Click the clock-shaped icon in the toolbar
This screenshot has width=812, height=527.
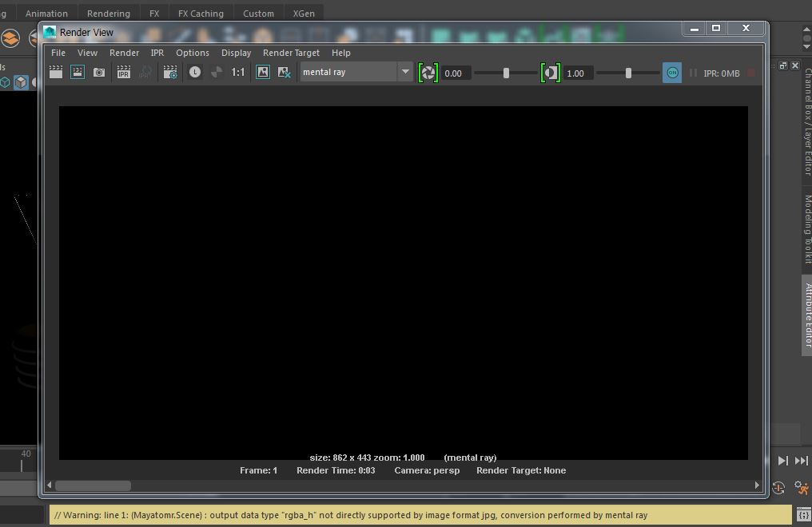[195, 73]
